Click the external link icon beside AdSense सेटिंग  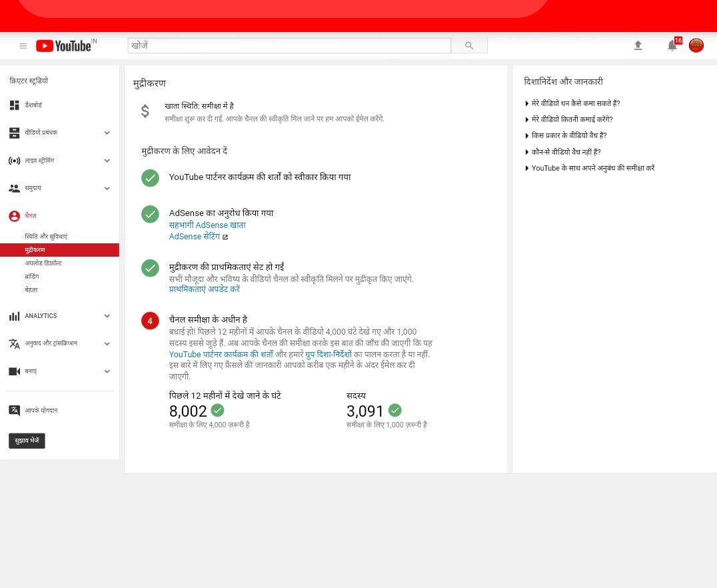click(225, 237)
